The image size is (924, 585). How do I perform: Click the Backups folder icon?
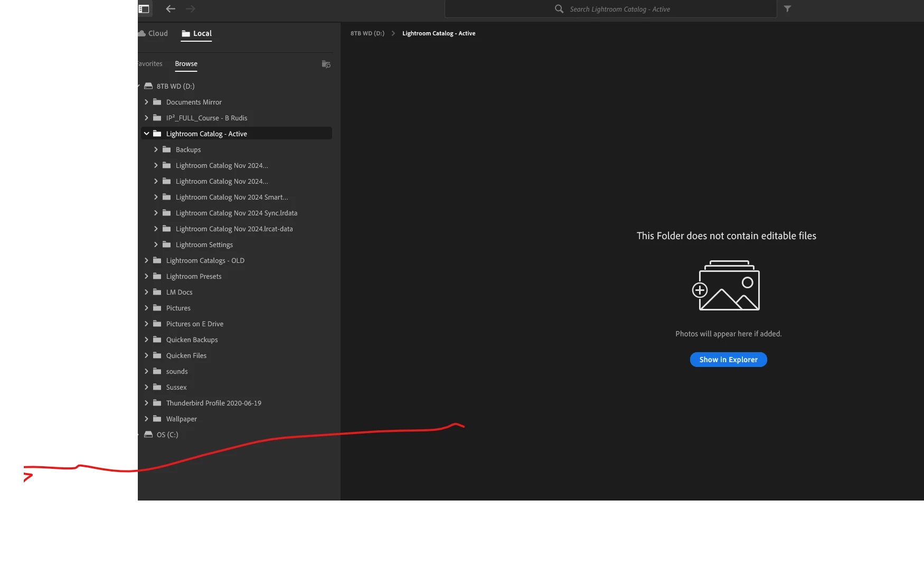166,149
